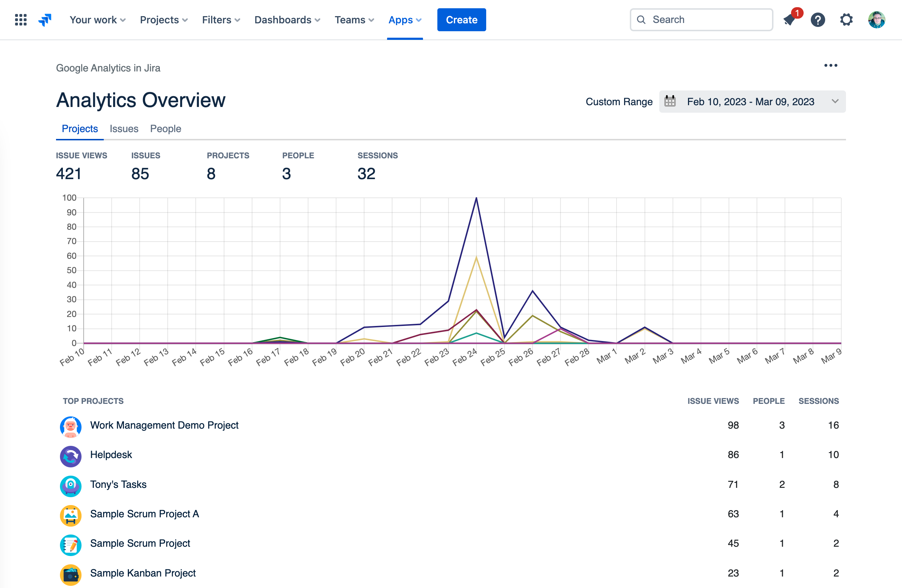The height and width of the screenshot is (588, 902).
Task: Switch to the Issues tab
Action: point(124,129)
